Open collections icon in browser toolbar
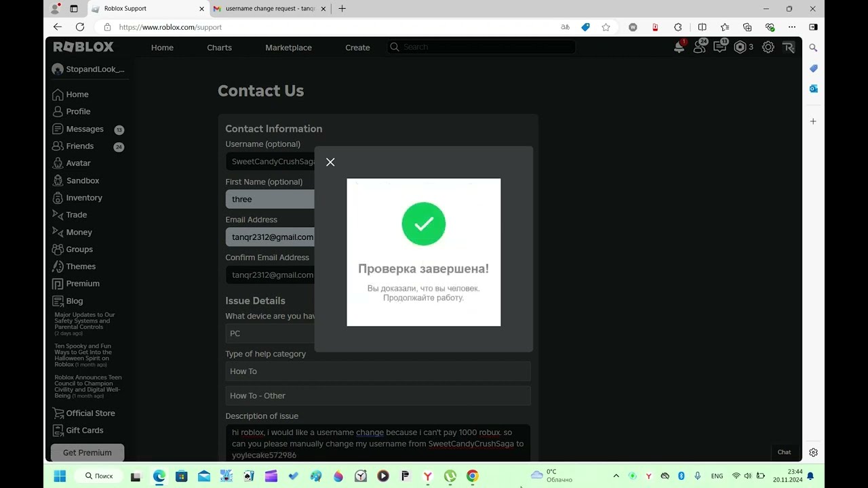The image size is (868, 488). [x=747, y=27]
